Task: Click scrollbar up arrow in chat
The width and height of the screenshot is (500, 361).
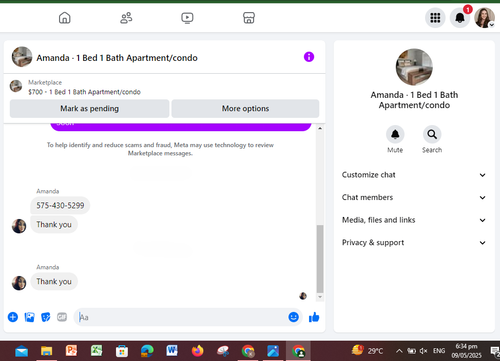Action: click(x=320, y=128)
